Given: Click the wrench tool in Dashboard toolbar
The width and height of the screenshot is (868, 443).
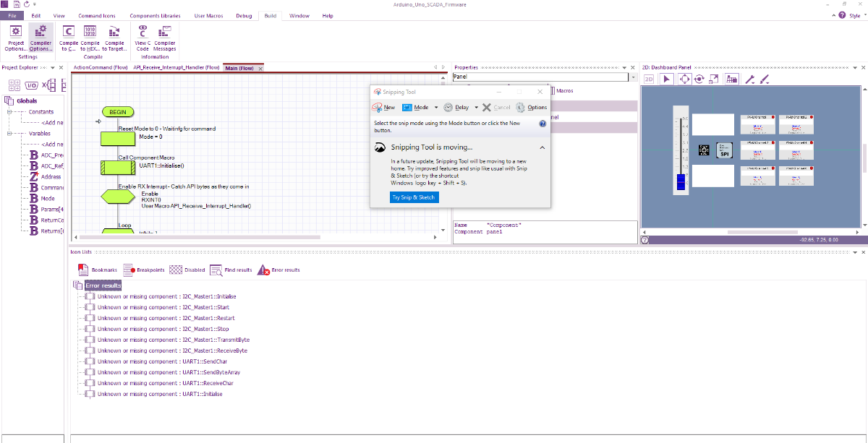Looking at the screenshot, I should click(x=750, y=79).
